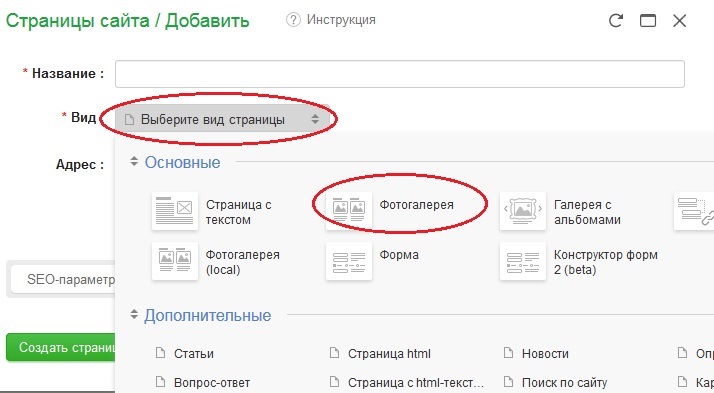Select the link-page icon at the right edge
Image resolution: width=714 pixels, height=393 pixels.
click(694, 211)
